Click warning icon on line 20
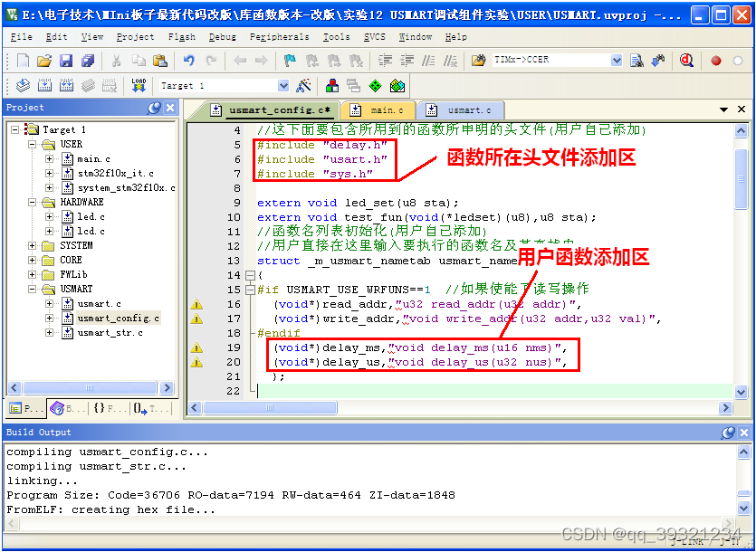 [x=196, y=362]
